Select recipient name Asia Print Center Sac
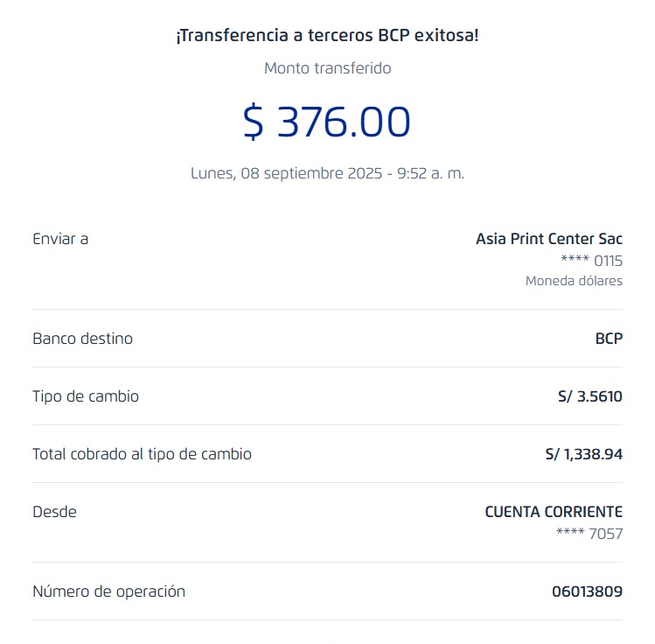This screenshot has width=655, height=644. pos(548,238)
